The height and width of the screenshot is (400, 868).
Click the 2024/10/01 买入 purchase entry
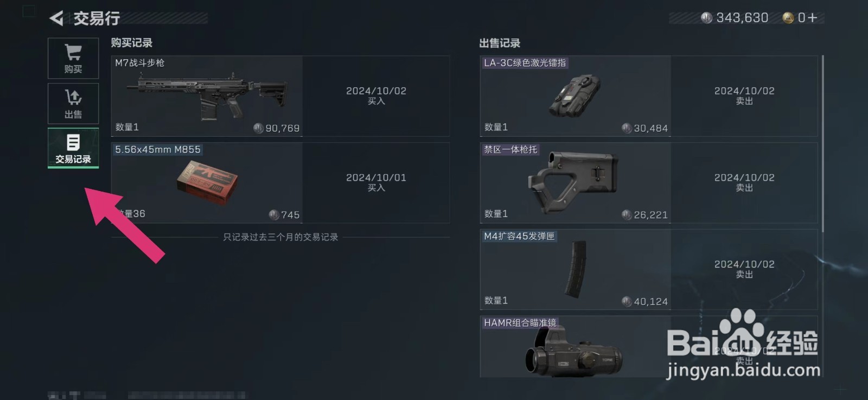point(376,182)
